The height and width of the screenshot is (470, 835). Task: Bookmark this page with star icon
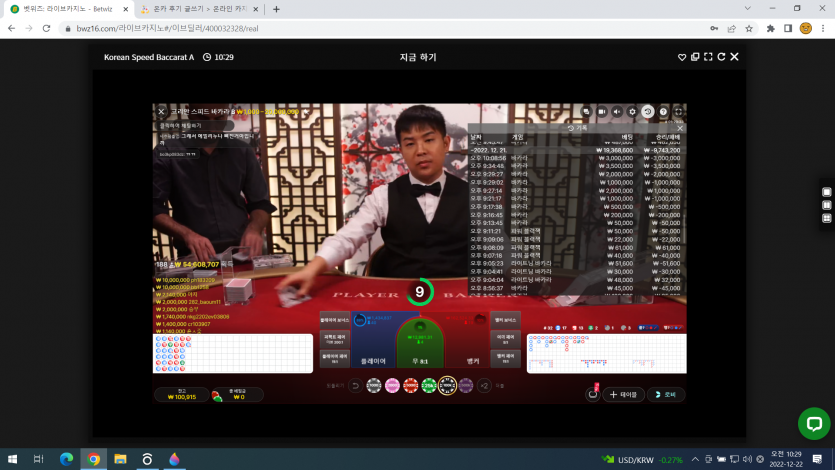coord(749,28)
